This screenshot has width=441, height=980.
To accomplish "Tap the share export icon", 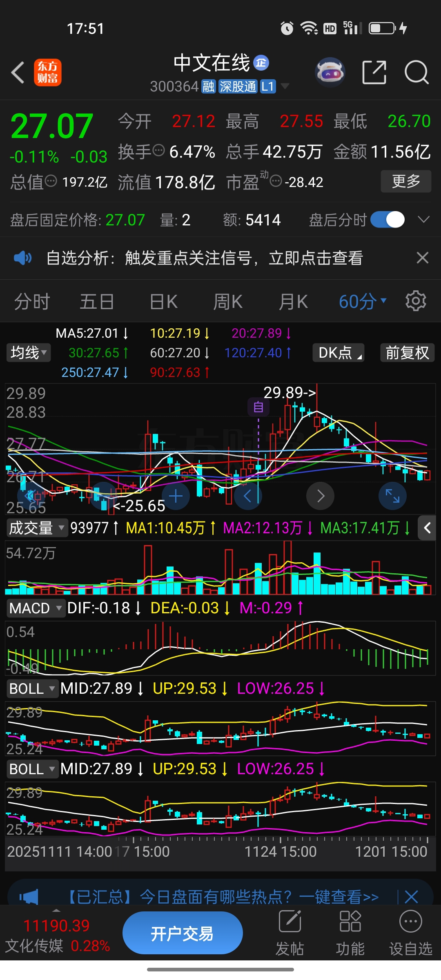I will 374,72.
